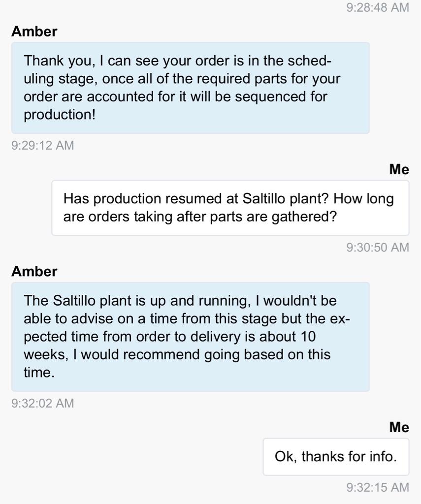
Task: Click the 9:28:48 AM timestamp
Action: click(x=377, y=7)
